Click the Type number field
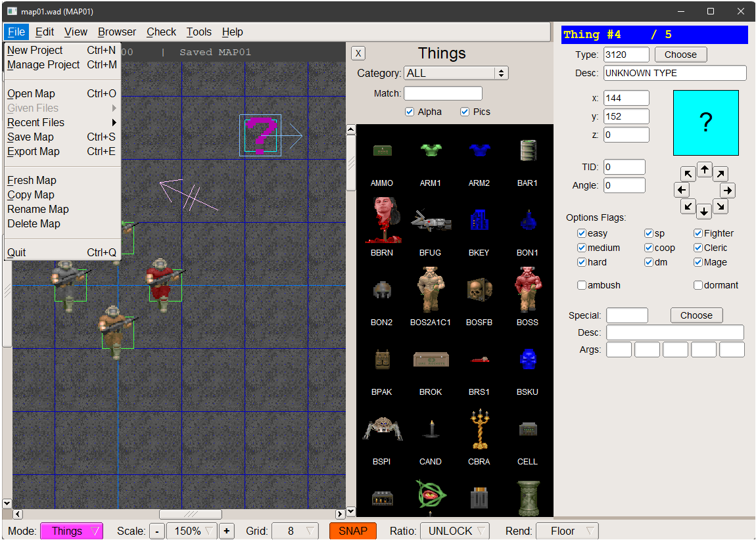Image resolution: width=756 pixels, height=540 pixels. (626, 55)
